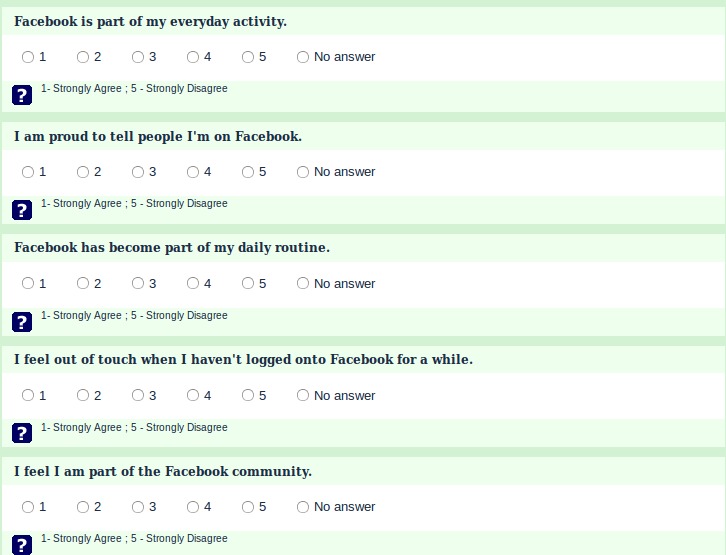Click help icon under 'Facebook community' question
726x555 pixels.
pyautogui.click(x=22, y=544)
